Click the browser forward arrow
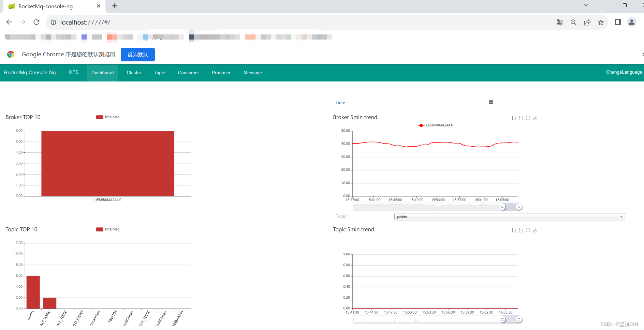Image resolution: width=644 pixels, height=330 pixels. [23, 22]
